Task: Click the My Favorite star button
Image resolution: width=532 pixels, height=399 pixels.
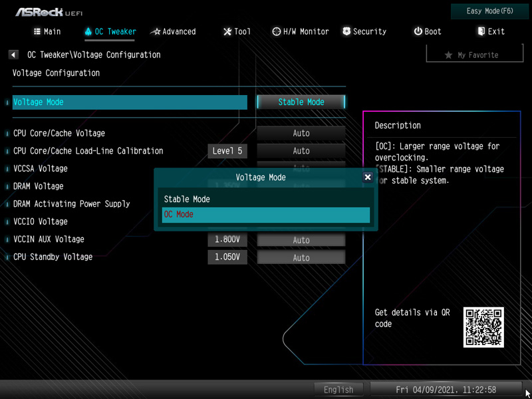Action: pos(471,55)
